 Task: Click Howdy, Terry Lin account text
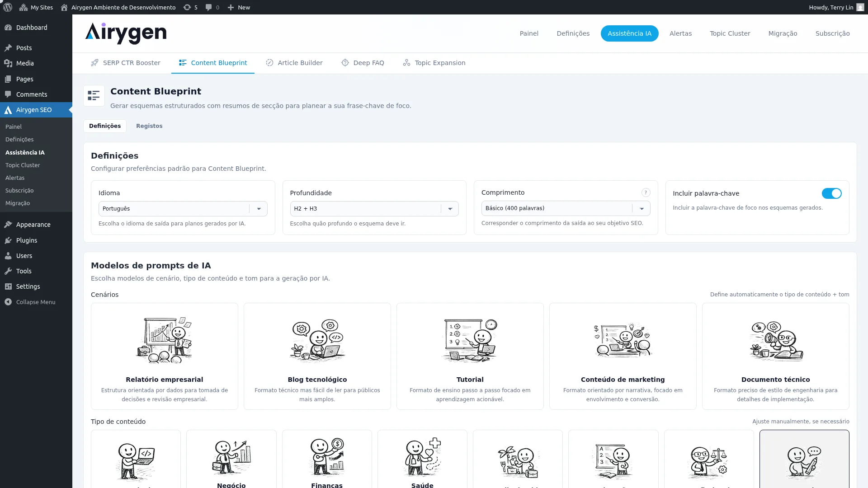point(831,7)
